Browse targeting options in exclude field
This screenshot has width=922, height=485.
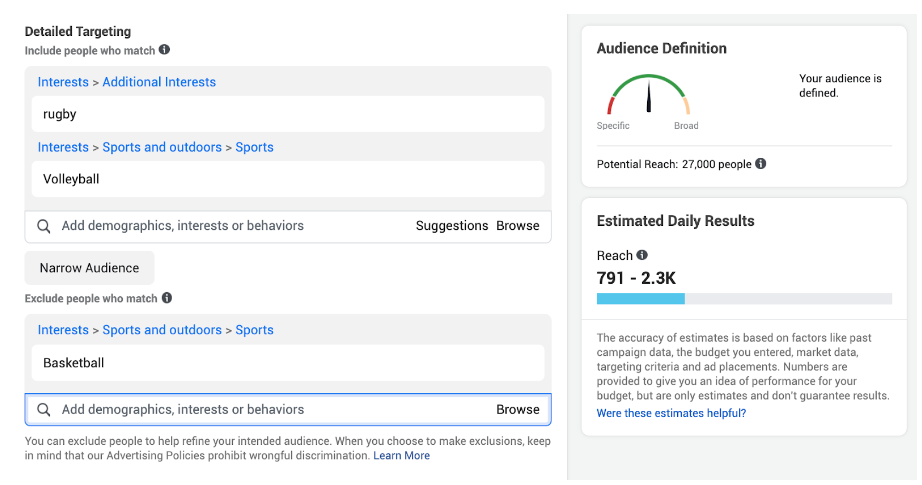coord(518,409)
